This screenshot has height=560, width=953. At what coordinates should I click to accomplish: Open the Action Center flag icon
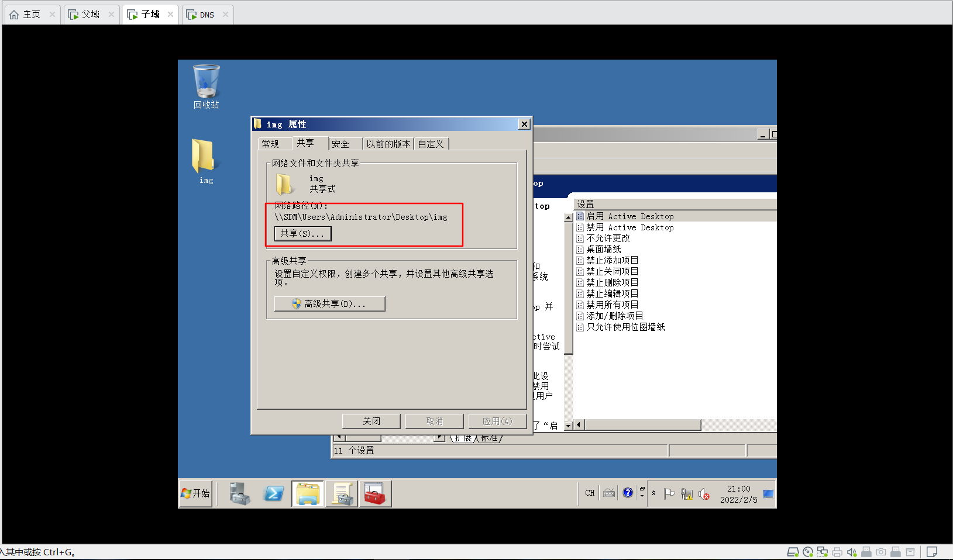tap(669, 494)
